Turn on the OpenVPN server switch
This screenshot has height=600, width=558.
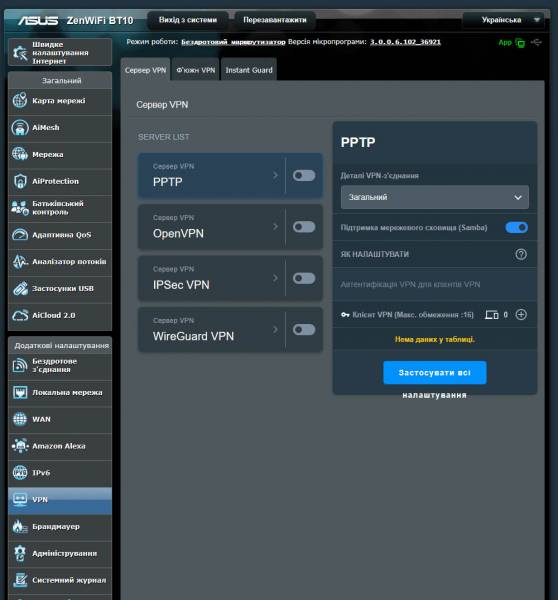tap(304, 227)
